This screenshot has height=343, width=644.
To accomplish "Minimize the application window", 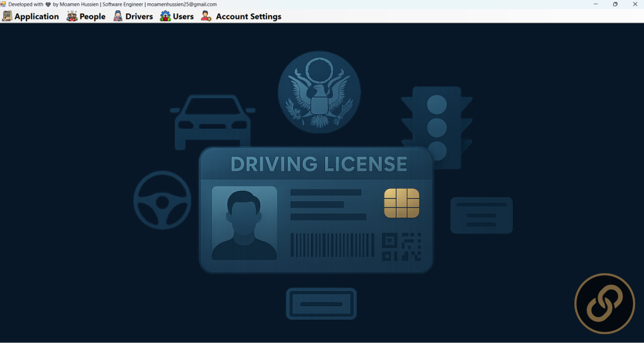I will [596, 4].
